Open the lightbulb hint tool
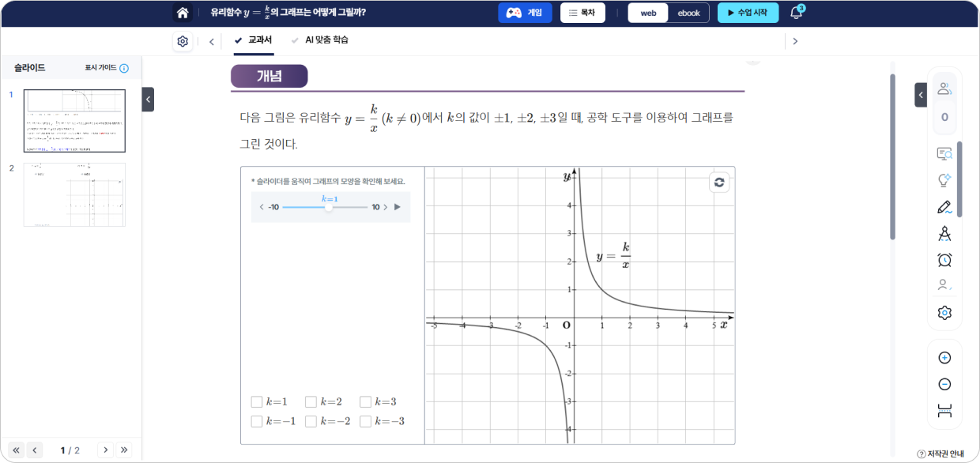The image size is (980, 463). click(x=944, y=181)
